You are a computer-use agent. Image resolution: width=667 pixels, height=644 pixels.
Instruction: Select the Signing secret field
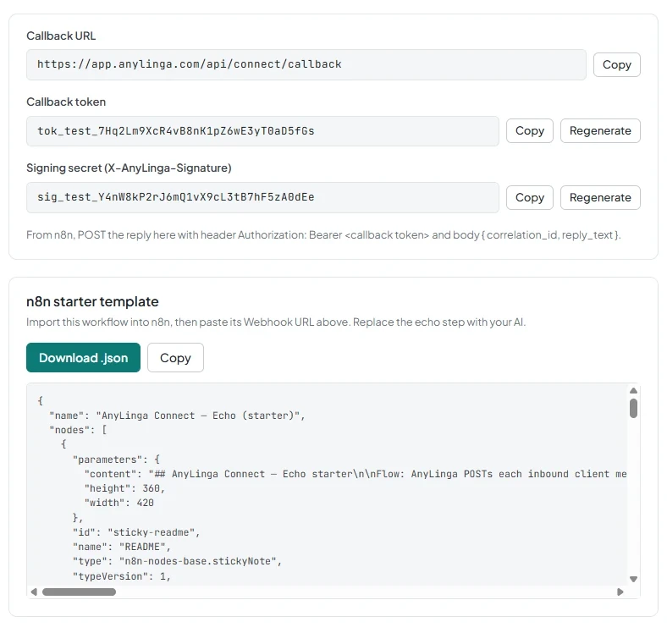(x=262, y=197)
